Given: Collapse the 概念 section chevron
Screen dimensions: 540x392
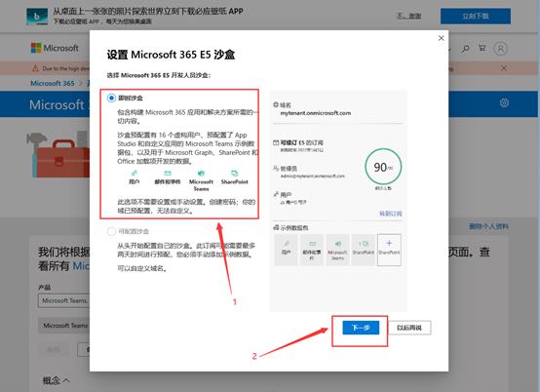Looking at the screenshot, I should [x=66, y=380].
